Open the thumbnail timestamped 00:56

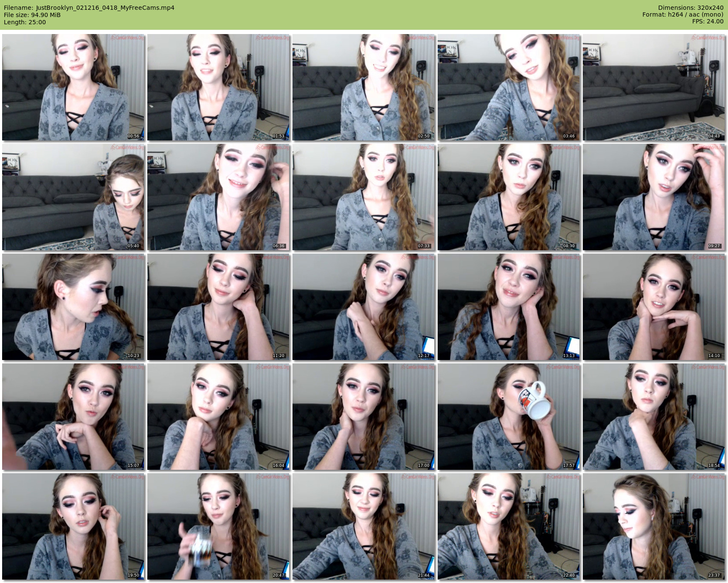tap(73, 87)
